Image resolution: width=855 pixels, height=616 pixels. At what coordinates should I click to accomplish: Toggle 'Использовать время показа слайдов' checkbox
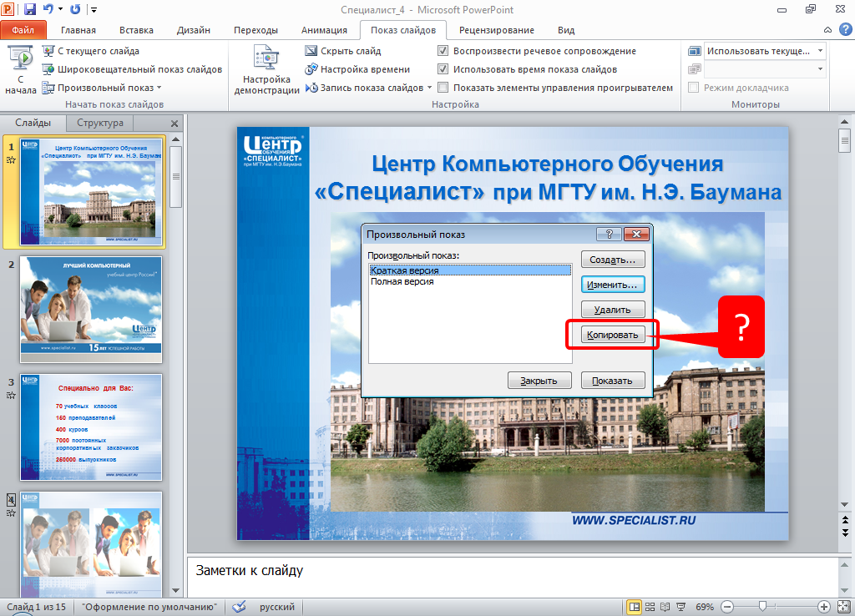443,69
